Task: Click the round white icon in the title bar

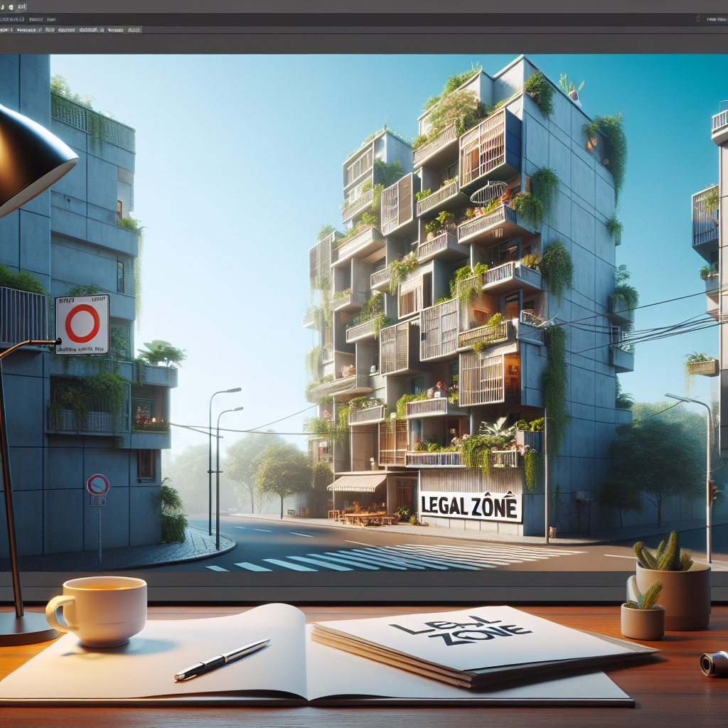Action: pyautogui.click(x=11, y=7)
